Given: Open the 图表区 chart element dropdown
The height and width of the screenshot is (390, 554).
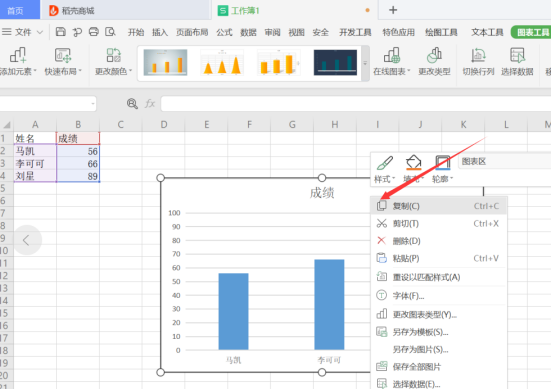Looking at the screenshot, I should (506, 162).
